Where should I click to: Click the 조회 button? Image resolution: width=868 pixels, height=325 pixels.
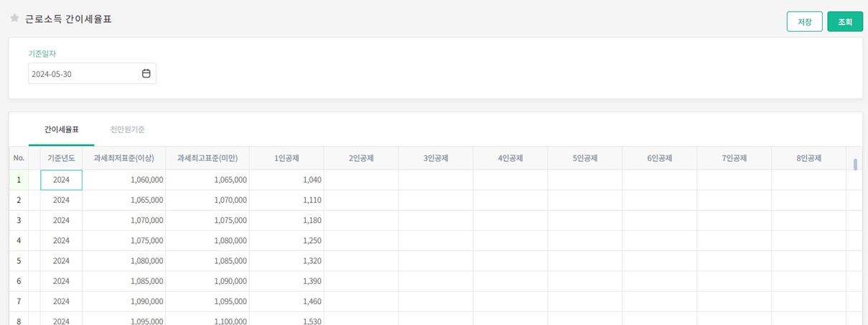click(844, 22)
